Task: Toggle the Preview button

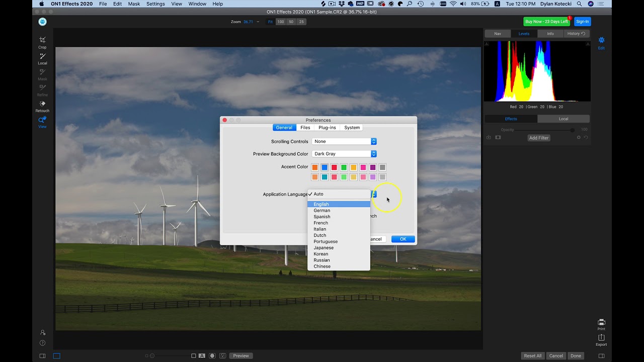Action: point(240,355)
